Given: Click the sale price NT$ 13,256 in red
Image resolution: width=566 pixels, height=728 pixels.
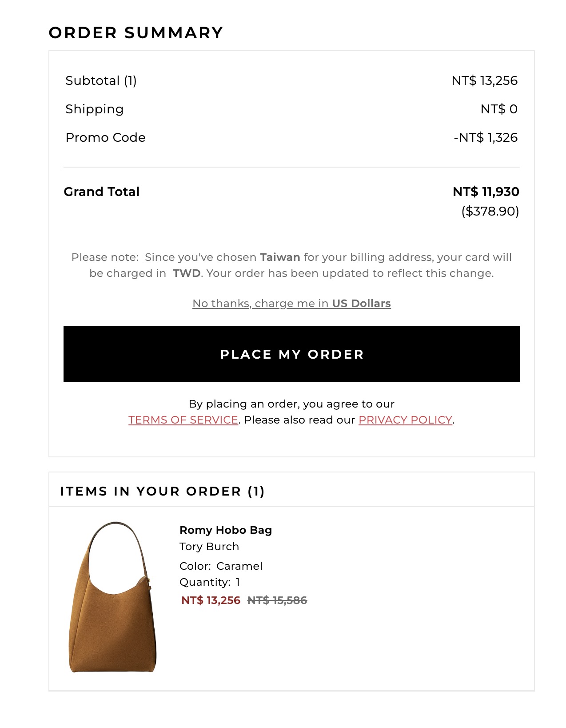Looking at the screenshot, I should (x=211, y=600).
